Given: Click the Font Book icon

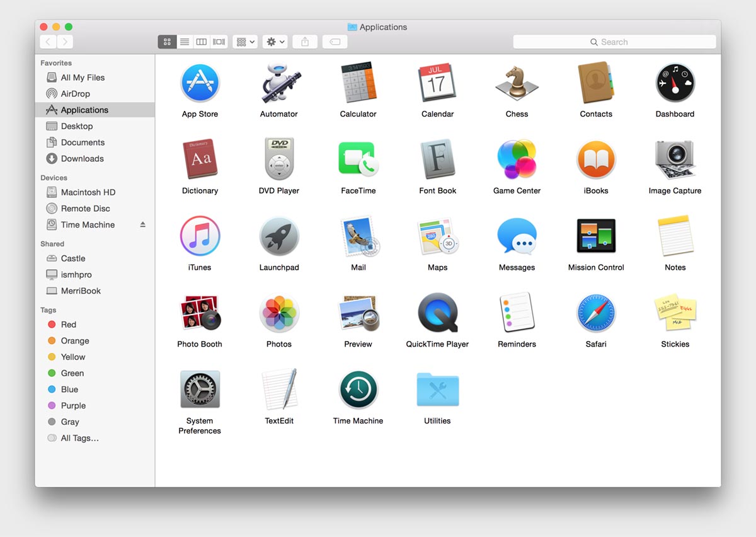Looking at the screenshot, I should [437, 159].
